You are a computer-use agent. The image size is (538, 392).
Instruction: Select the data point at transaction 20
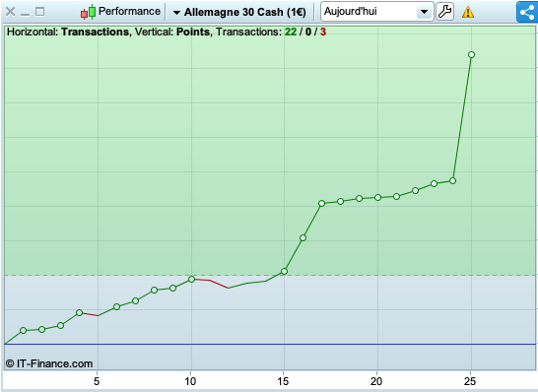(x=377, y=198)
